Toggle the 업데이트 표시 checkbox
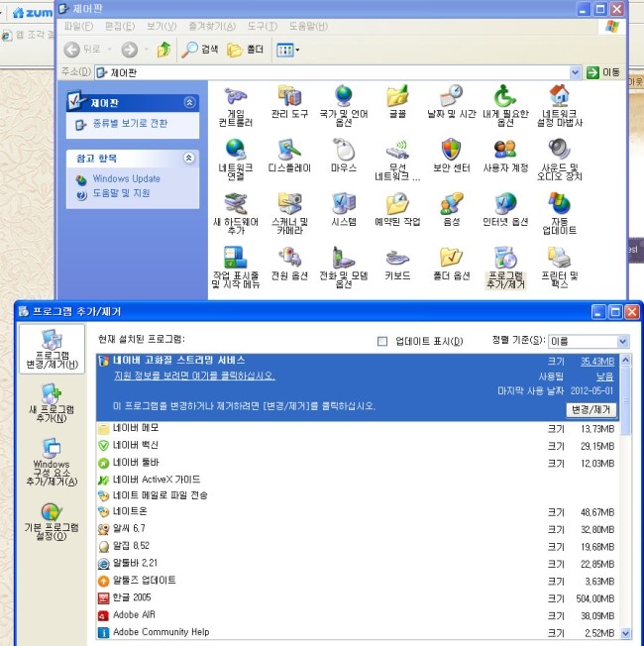644x646 pixels. coord(382,342)
